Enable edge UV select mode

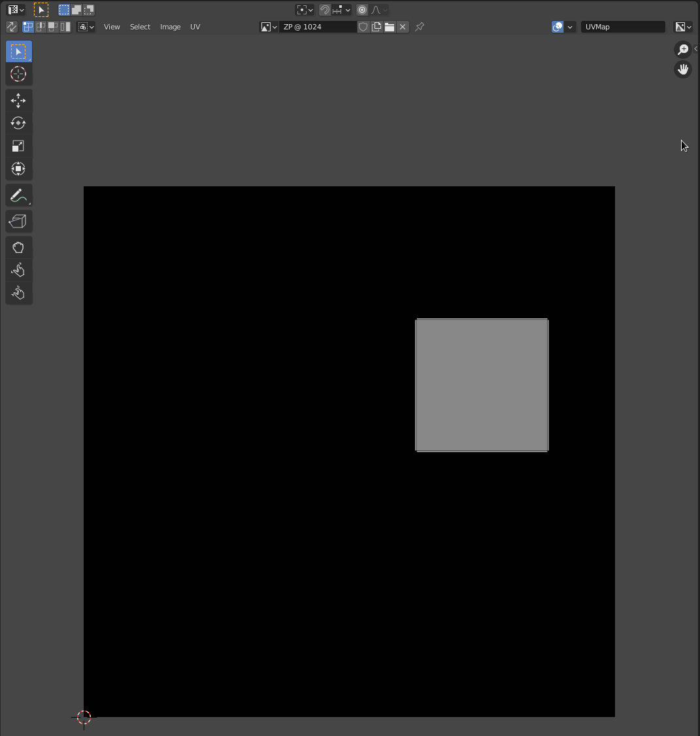[41, 27]
